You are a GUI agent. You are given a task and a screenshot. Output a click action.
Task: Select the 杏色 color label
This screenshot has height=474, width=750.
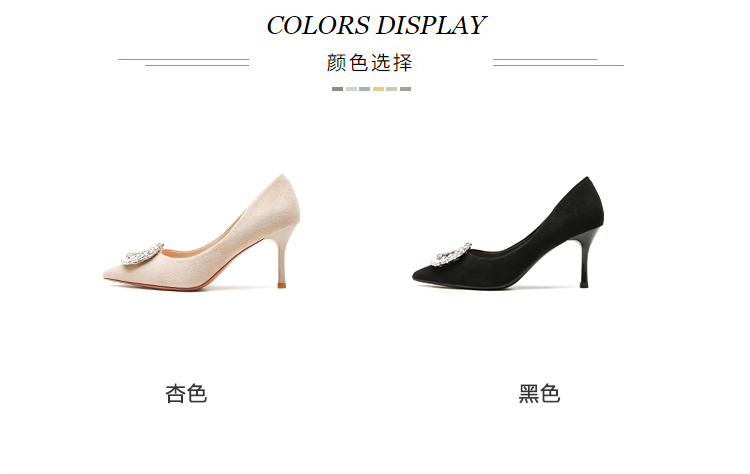[x=186, y=394]
